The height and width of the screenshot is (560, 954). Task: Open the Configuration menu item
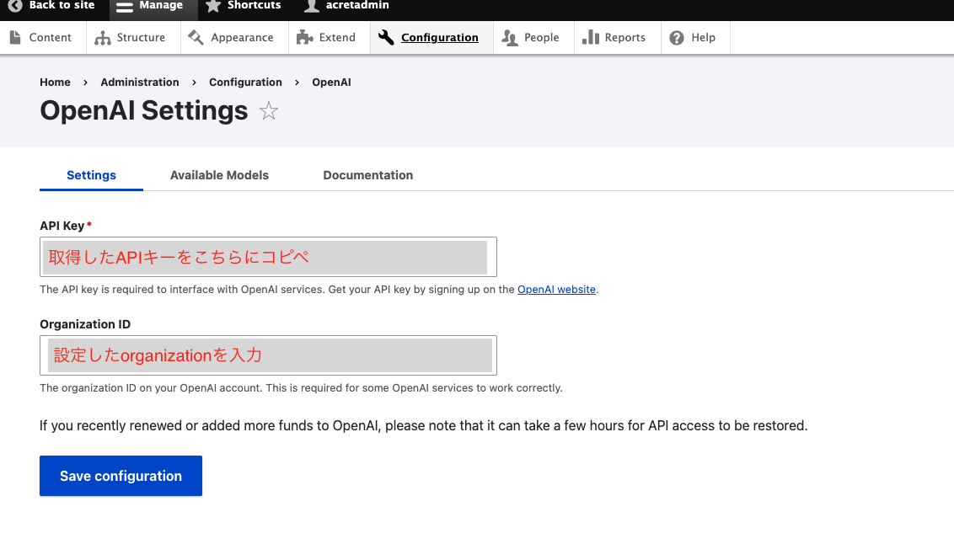[x=431, y=38]
